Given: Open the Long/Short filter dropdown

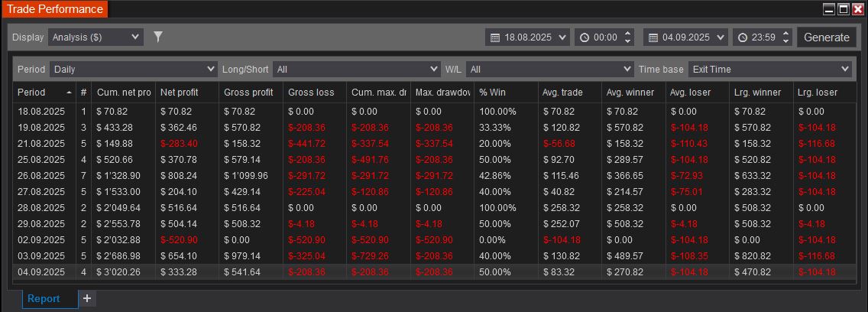Looking at the screenshot, I should [x=356, y=70].
